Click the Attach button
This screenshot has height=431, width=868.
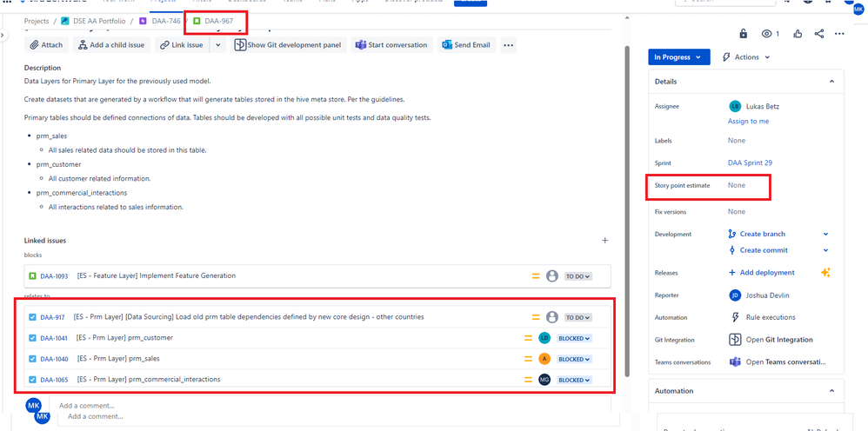click(46, 45)
